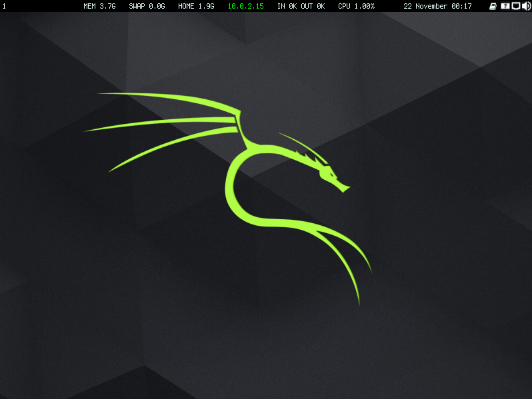Click the CPU 1.00% status entry
The width and height of the screenshot is (532, 399).
point(356,6)
